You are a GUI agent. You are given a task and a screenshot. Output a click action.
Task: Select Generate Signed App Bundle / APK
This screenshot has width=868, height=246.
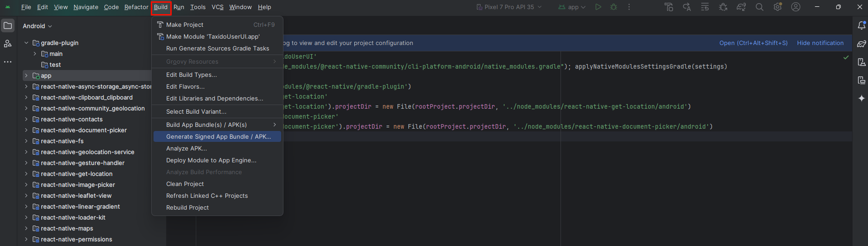coord(218,136)
